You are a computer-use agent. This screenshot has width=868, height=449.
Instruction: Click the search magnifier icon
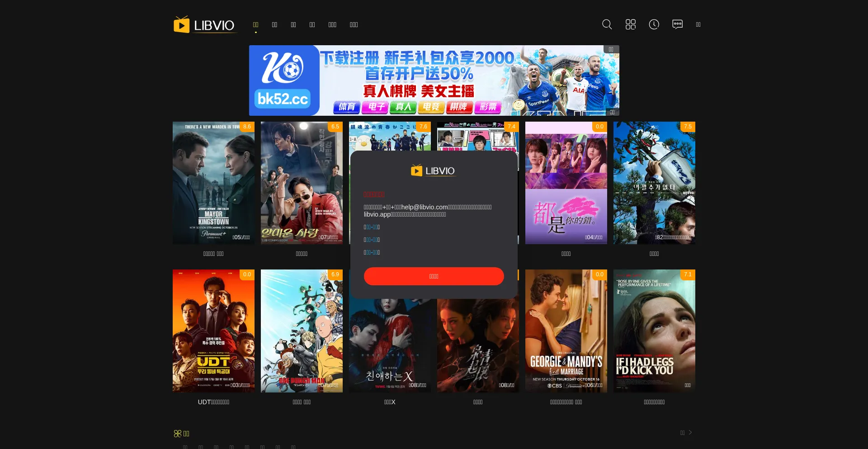607,24
